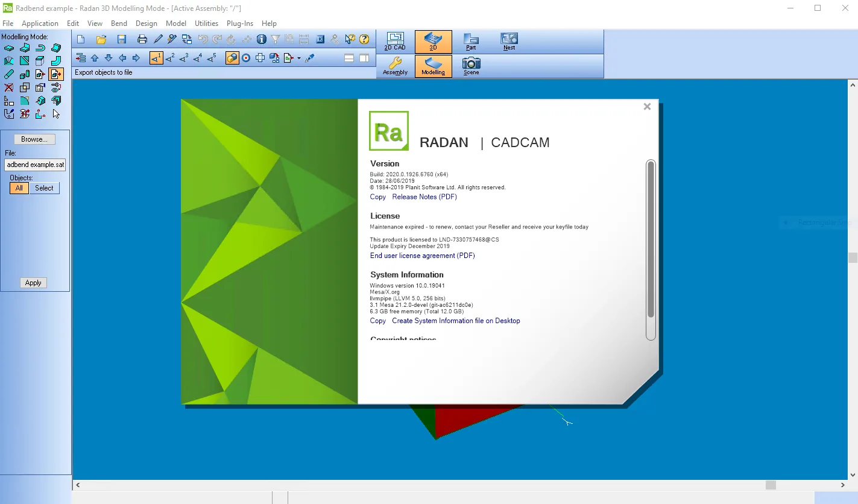Click the blue eyedropper toolbar icon

(310, 58)
